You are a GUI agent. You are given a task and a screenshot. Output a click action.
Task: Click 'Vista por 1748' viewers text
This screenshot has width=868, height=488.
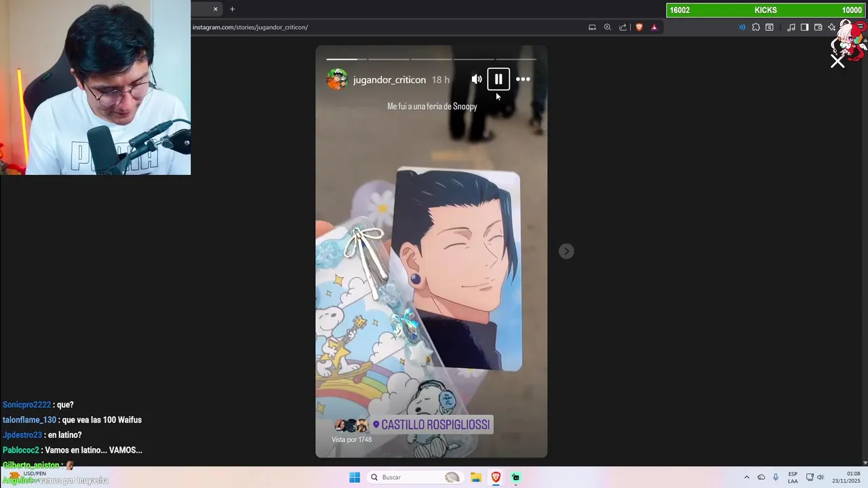pyautogui.click(x=351, y=440)
